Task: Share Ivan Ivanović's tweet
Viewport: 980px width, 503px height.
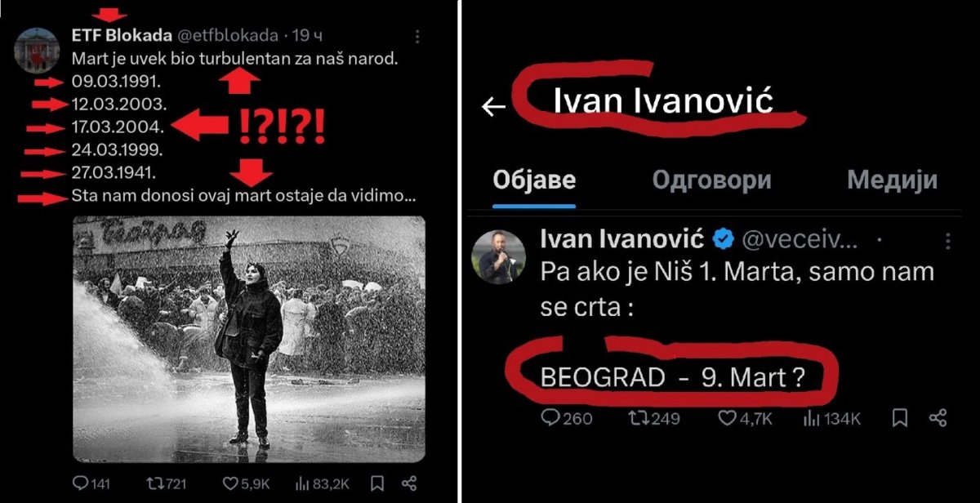Action: pos(938,418)
